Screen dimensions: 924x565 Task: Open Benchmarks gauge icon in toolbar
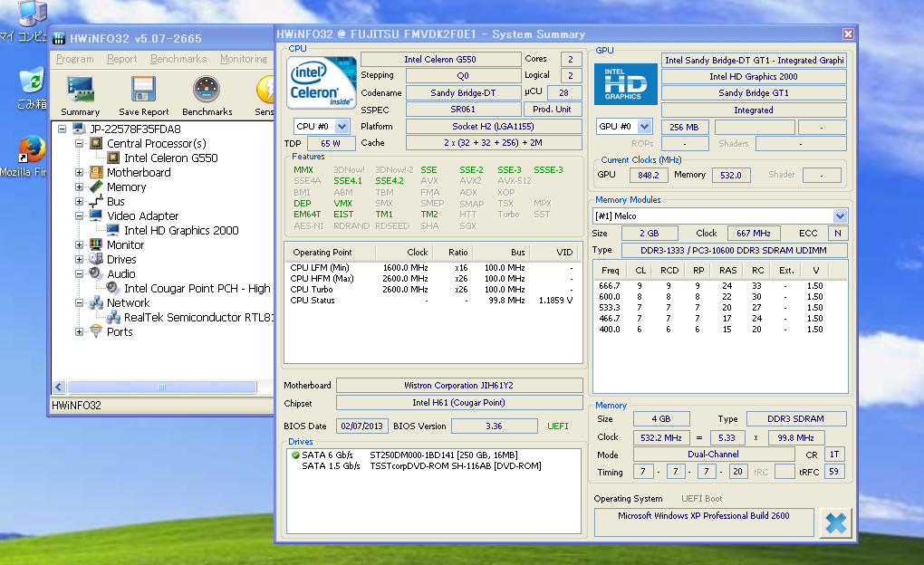207,90
